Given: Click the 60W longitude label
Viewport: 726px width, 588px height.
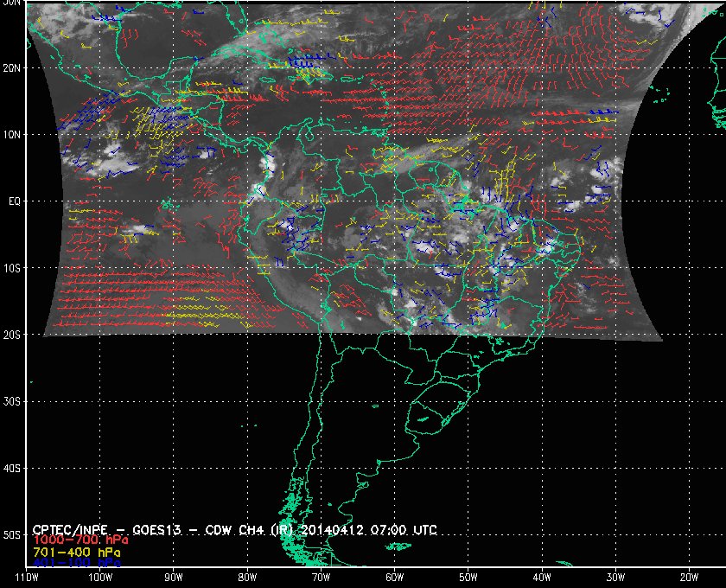Looking at the screenshot, I should pos(394,578).
